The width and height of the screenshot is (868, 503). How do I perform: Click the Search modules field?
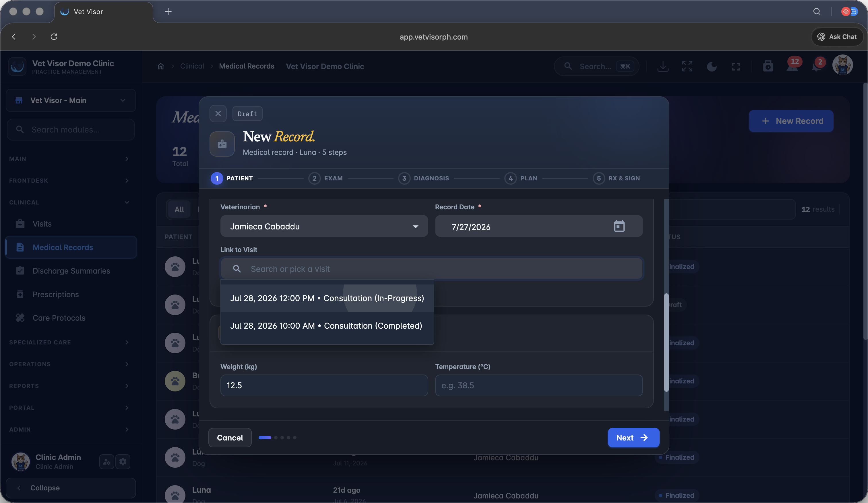[71, 130]
